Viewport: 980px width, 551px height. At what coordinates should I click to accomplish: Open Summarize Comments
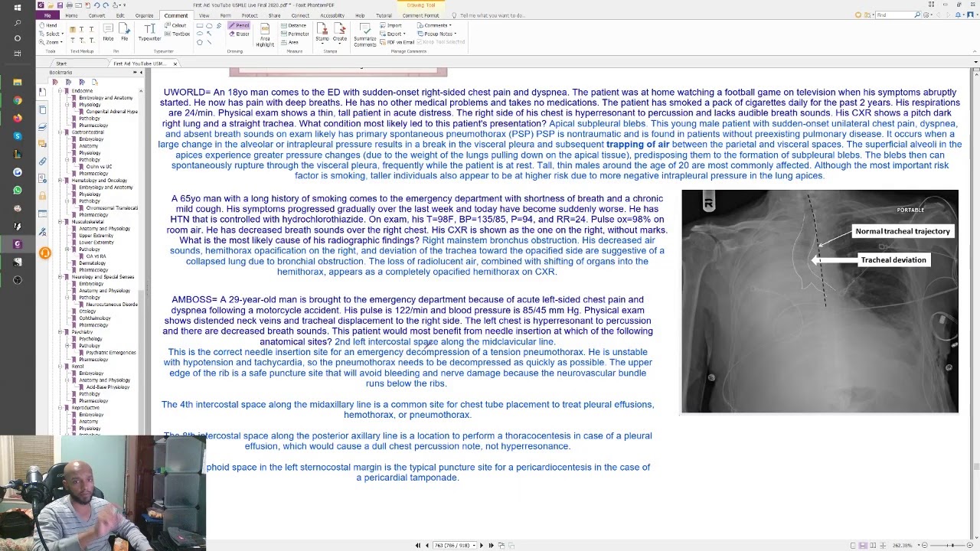[x=365, y=35]
